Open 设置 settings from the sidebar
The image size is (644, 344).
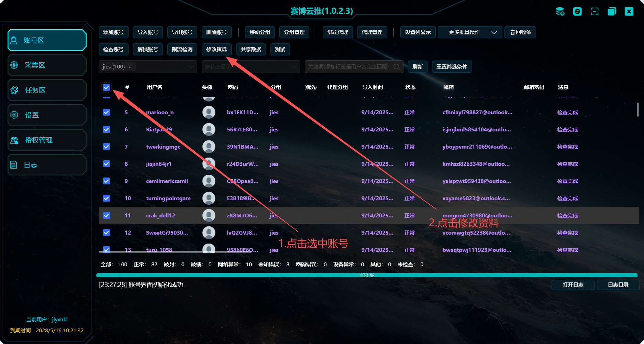tap(47, 115)
